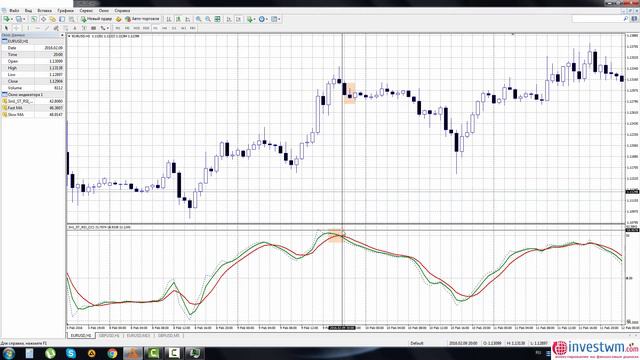Screen dimensions: 640x360
Task: Open the Графики menu
Action: point(65,11)
